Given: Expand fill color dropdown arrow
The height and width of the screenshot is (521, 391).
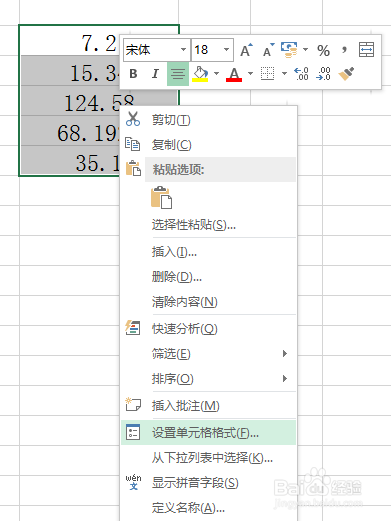Looking at the screenshot, I should tap(217, 73).
